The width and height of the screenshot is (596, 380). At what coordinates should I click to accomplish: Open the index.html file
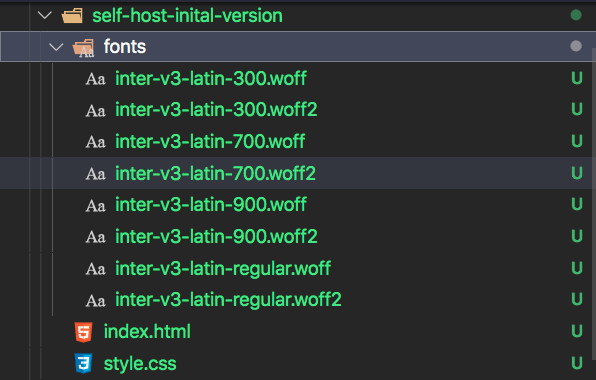(x=147, y=331)
